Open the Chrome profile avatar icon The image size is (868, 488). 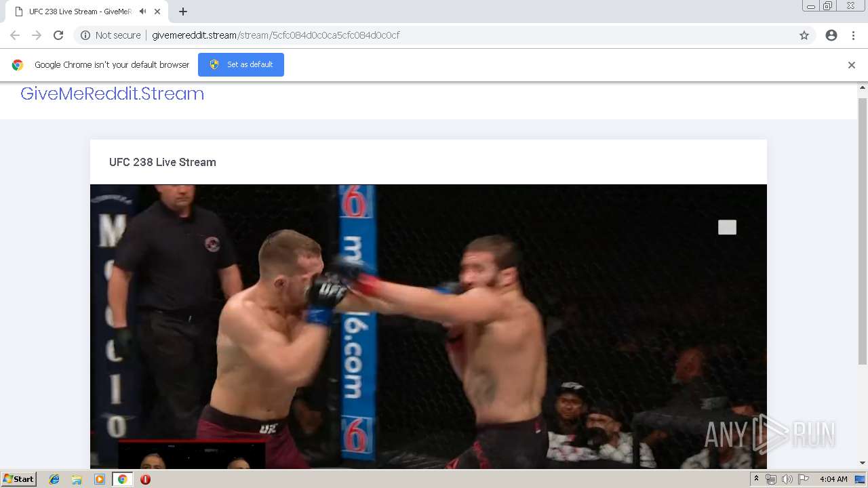[x=831, y=35]
